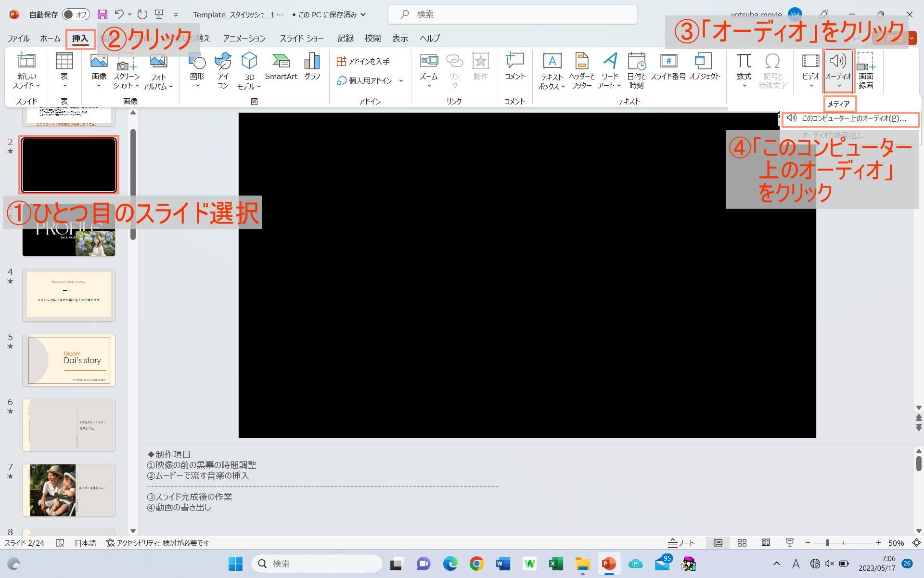Insert スライド番号 slide number
The height and width of the screenshot is (578, 924).
pyautogui.click(x=668, y=66)
